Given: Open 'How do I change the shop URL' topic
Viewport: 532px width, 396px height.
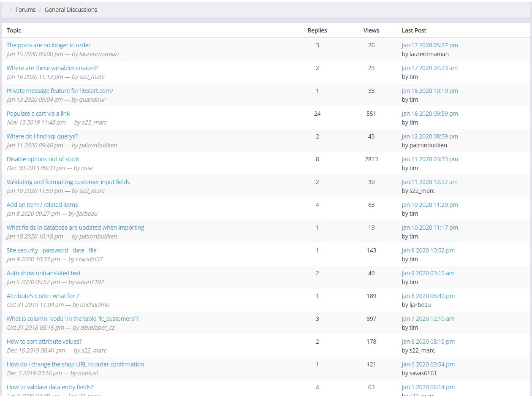Looking at the screenshot, I should point(75,364).
